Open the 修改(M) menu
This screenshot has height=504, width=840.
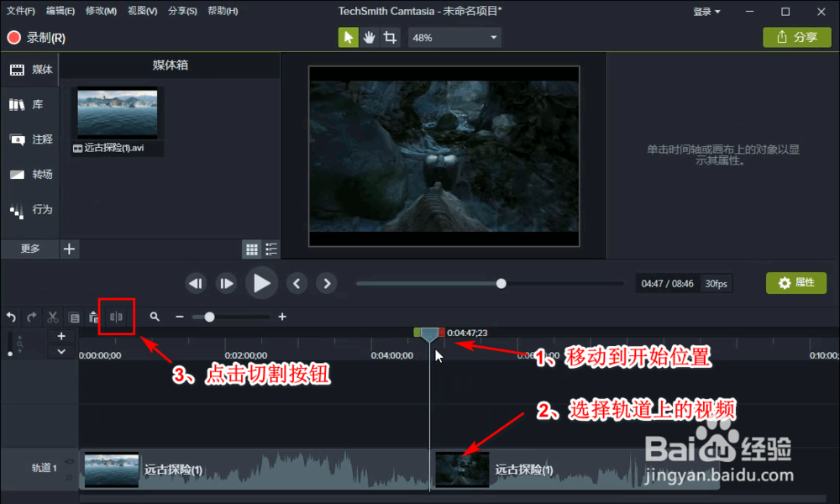101,11
